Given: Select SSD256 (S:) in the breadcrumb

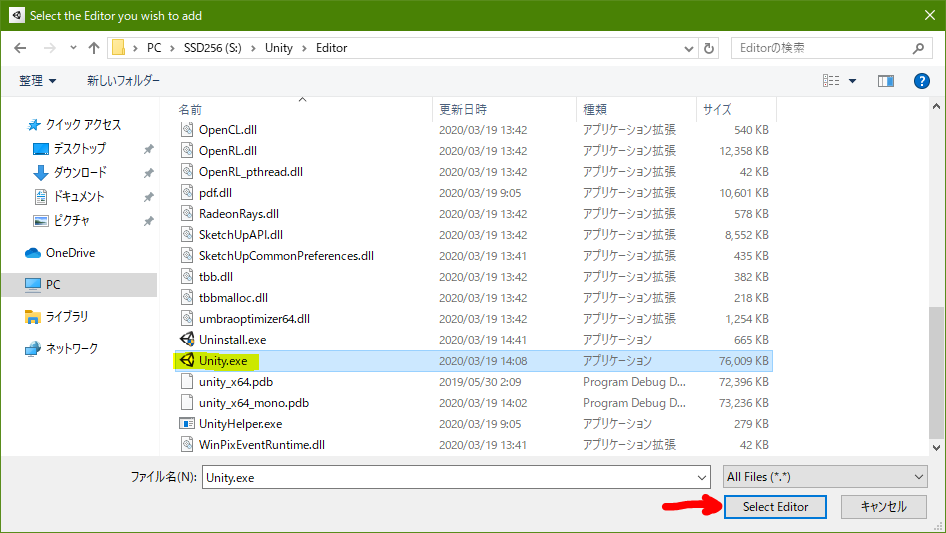Looking at the screenshot, I should point(212,48).
